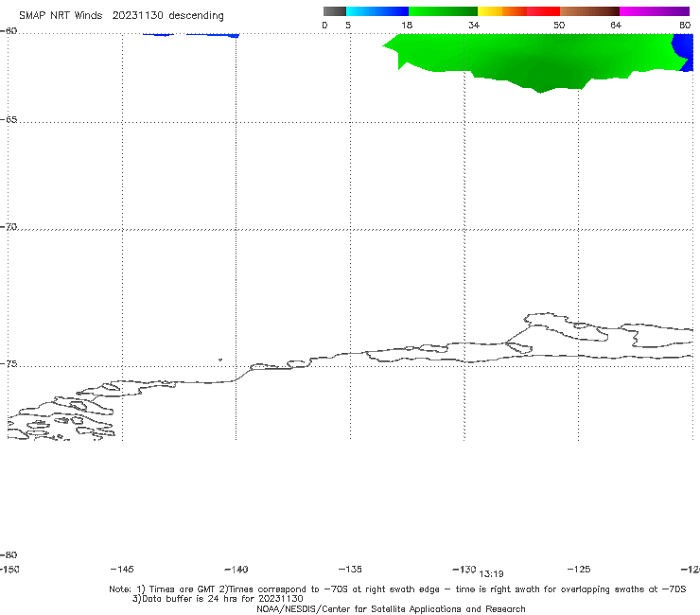Click the latitude label "-65"
This screenshot has height=615, width=700.
pyautogui.click(x=9, y=120)
